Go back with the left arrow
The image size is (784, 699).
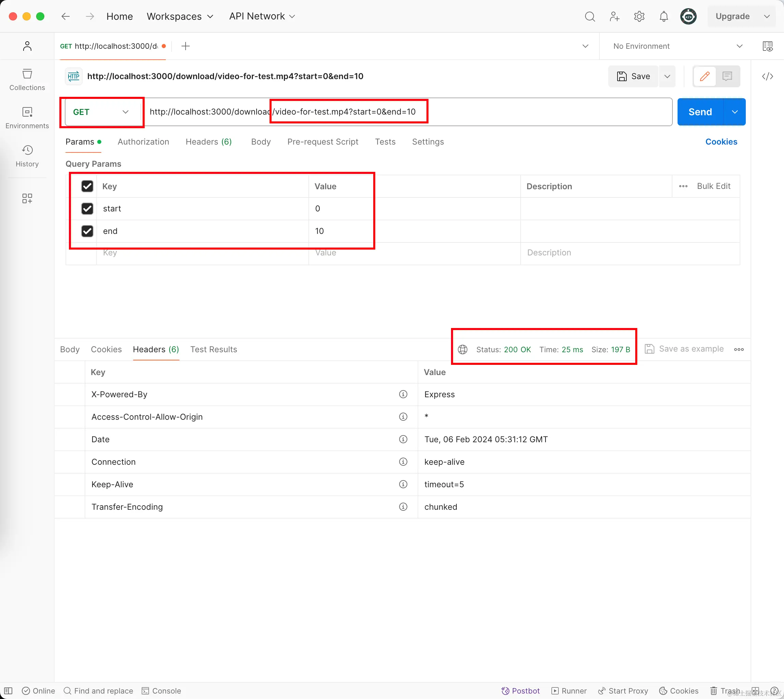(x=66, y=16)
